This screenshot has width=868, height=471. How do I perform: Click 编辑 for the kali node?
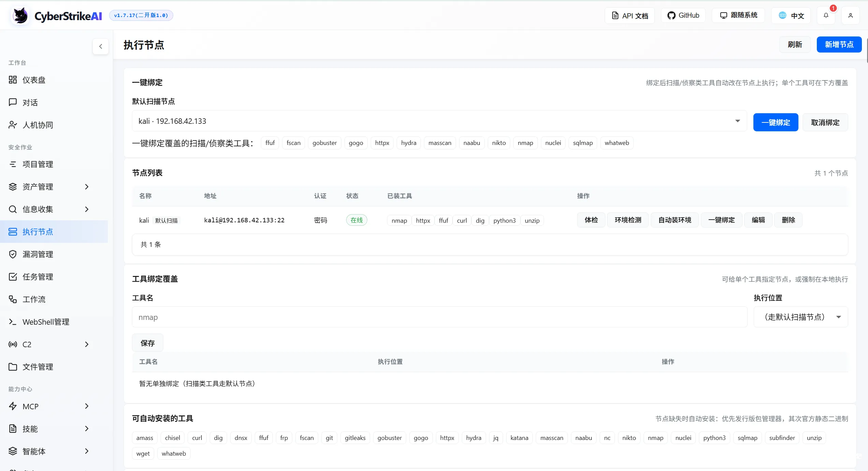758,220
